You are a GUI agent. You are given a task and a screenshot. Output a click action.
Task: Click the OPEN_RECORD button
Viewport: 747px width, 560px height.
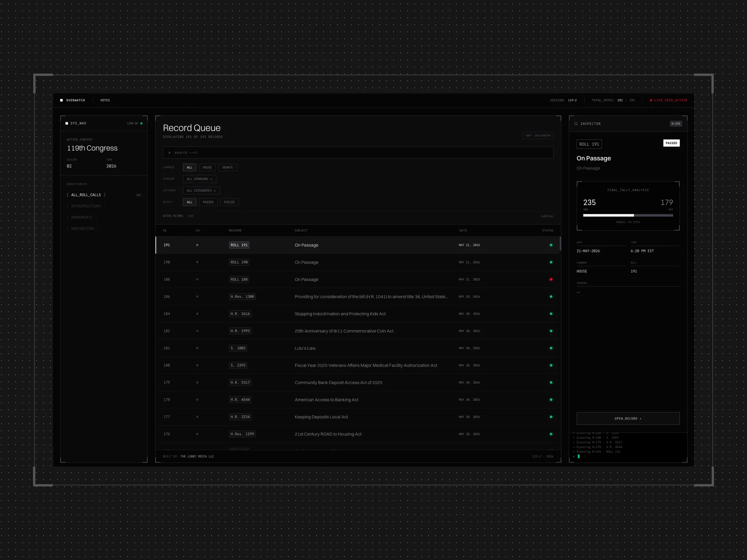point(628,419)
